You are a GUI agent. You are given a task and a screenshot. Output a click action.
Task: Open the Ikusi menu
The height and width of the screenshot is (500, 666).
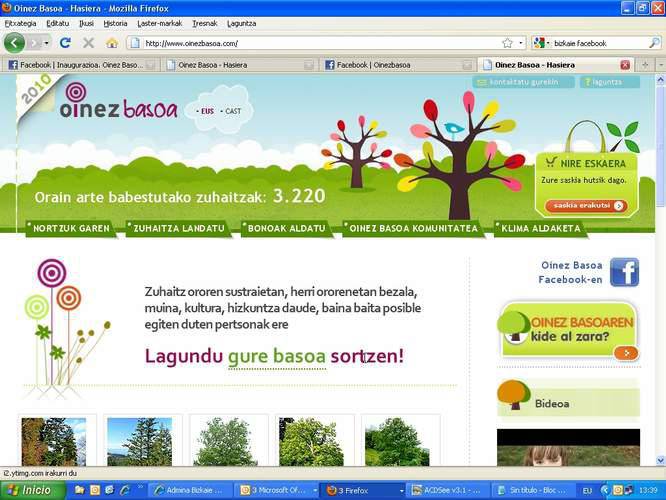coord(86,23)
